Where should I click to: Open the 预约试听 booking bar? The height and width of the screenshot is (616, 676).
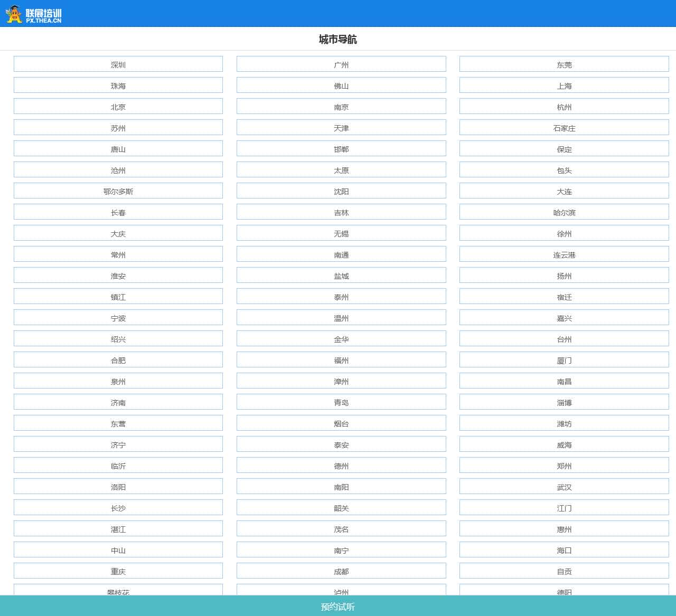coord(338,606)
